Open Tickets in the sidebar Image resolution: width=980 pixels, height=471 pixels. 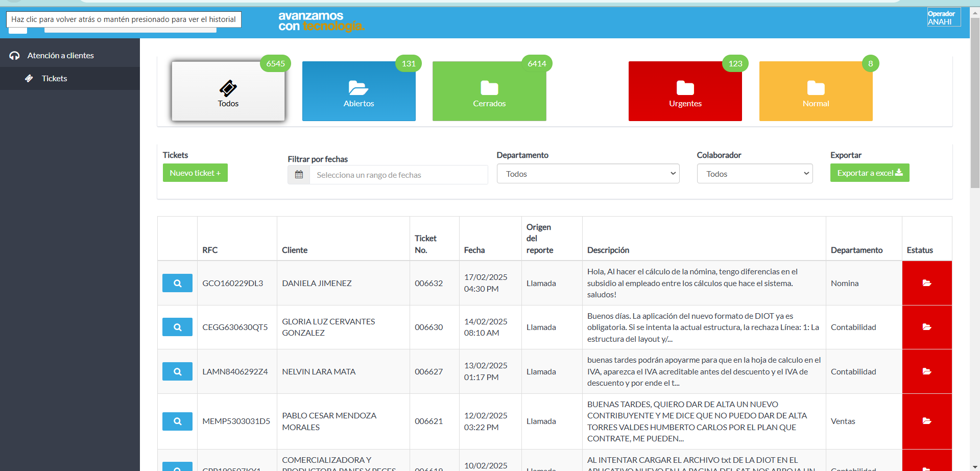point(54,79)
